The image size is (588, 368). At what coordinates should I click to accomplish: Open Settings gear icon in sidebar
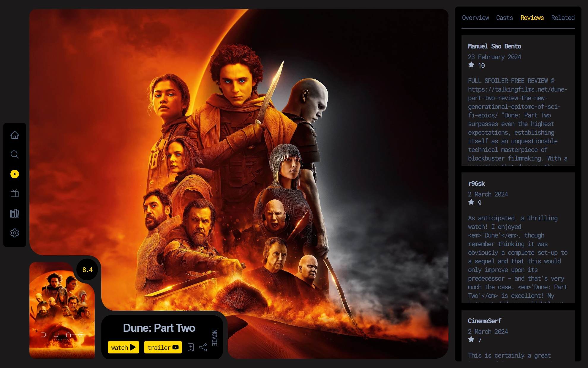pyautogui.click(x=15, y=233)
